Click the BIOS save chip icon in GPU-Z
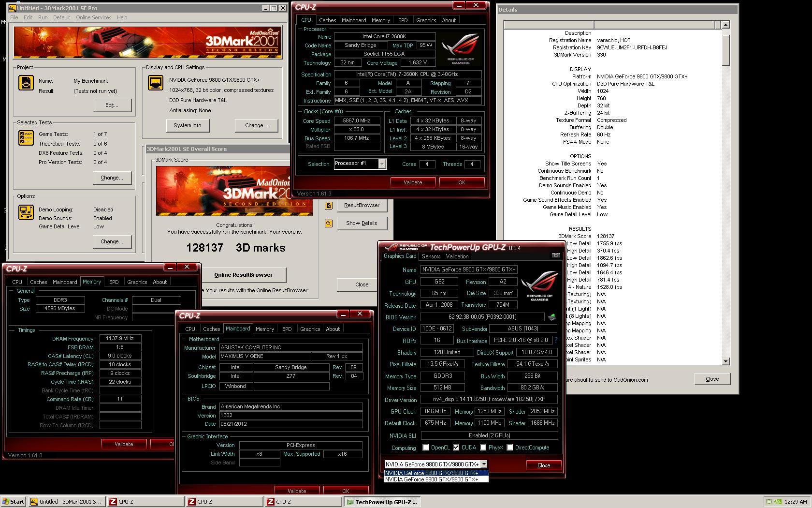Screen dimensions: 812x508 coord(552,317)
